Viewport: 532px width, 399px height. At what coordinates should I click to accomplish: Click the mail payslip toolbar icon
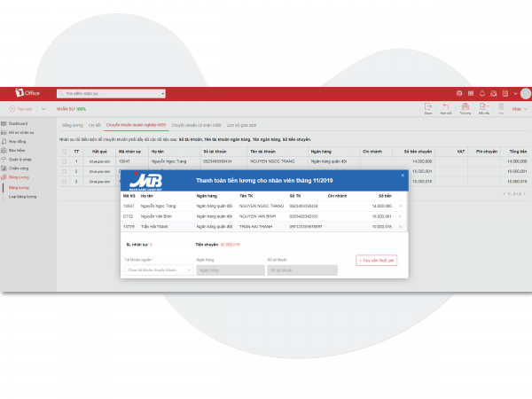click(465, 108)
